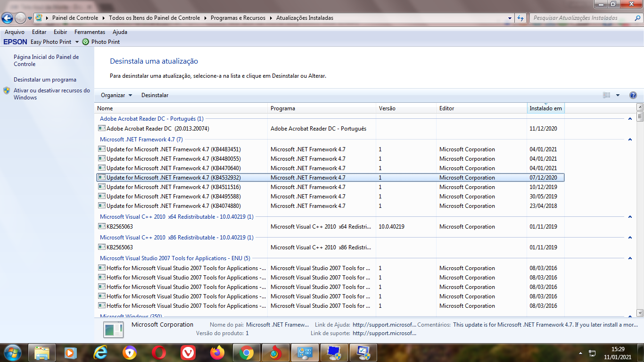Image resolution: width=644 pixels, height=362 pixels.
Task: Select Update for .NET Framework 4.7 (KB4511516)
Action: pyautogui.click(x=330, y=187)
